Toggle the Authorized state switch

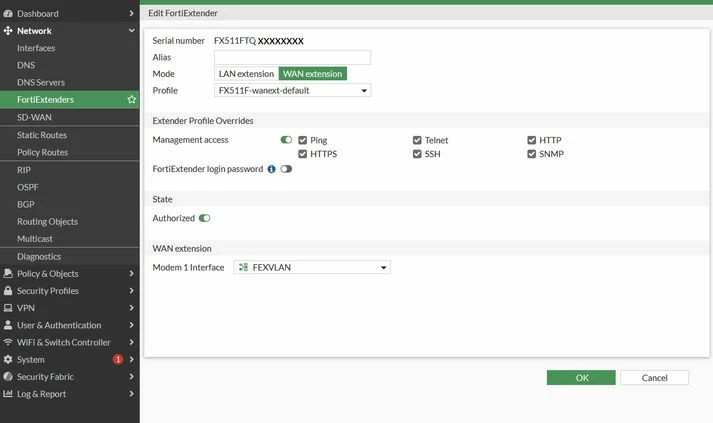coord(205,218)
